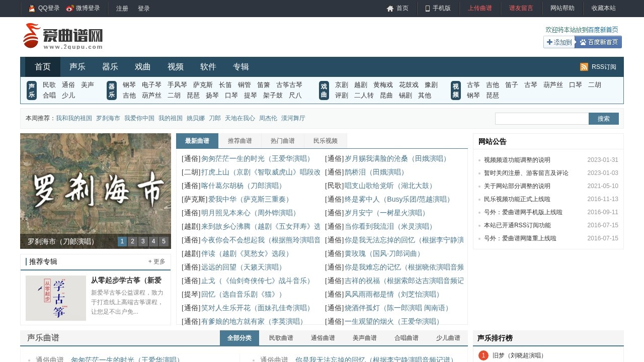This screenshot has height=362, width=644.
Task: Click the RSS feed orange icon
Action: click(584, 67)
